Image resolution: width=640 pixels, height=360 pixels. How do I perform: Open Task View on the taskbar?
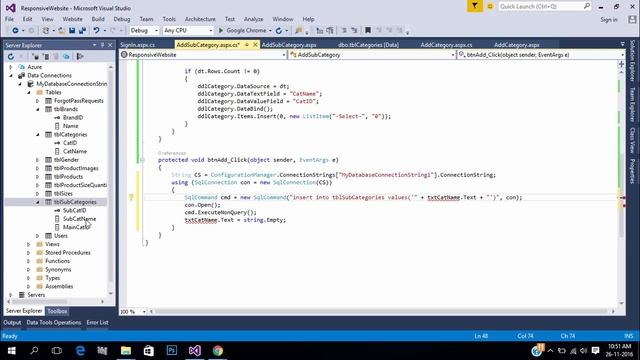(57, 351)
